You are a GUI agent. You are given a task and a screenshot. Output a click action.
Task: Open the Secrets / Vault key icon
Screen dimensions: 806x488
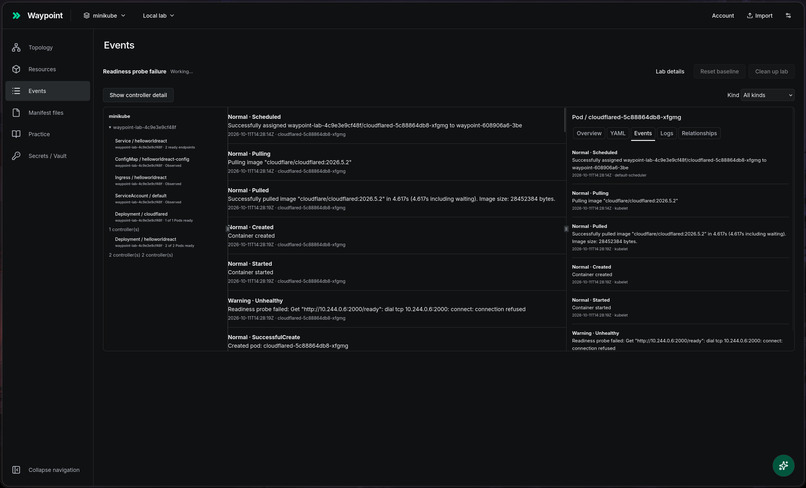(16, 156)
